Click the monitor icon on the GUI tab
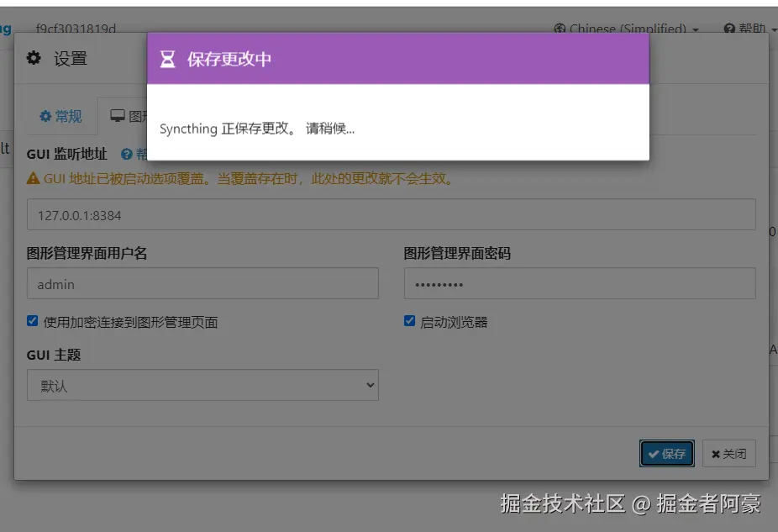The image size is (778, 532). tap(118, 116)
